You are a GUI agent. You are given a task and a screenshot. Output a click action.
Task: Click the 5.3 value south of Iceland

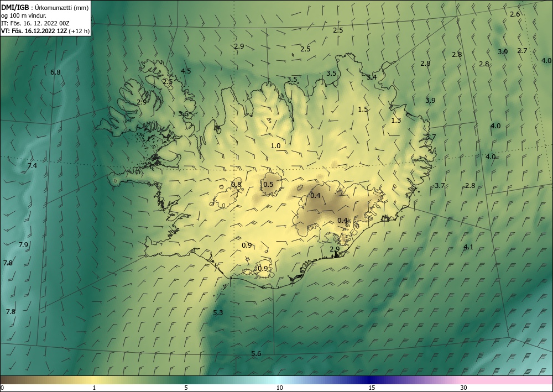[x=218, y=313]
